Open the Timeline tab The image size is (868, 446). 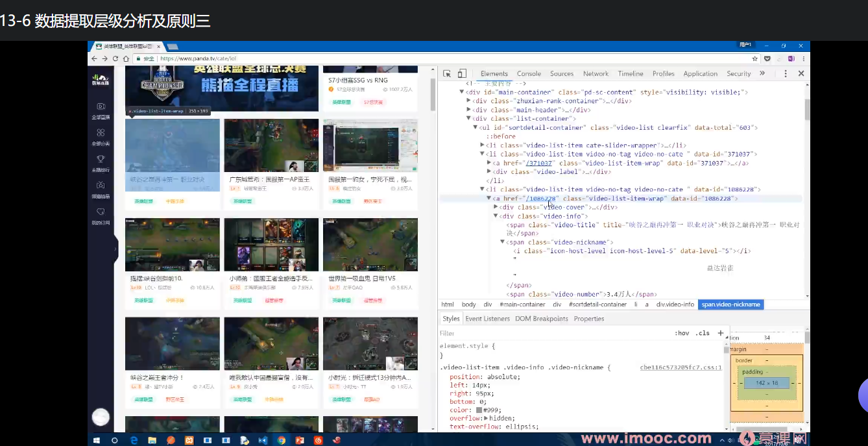coord(631,73)
